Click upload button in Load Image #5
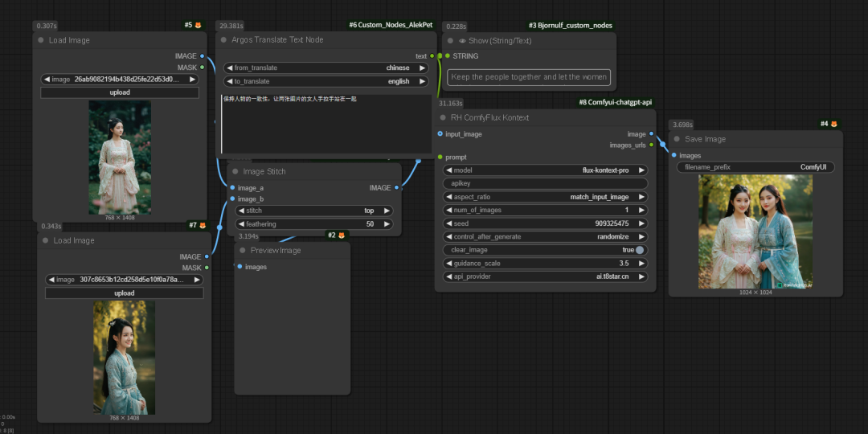868x434 pixels. point(120,92)
